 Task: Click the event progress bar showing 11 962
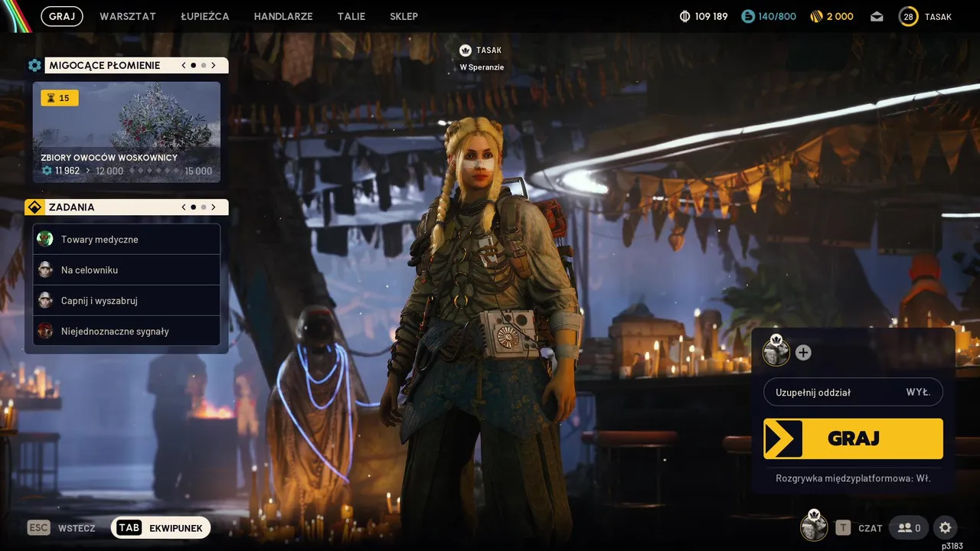click(126, 171)
